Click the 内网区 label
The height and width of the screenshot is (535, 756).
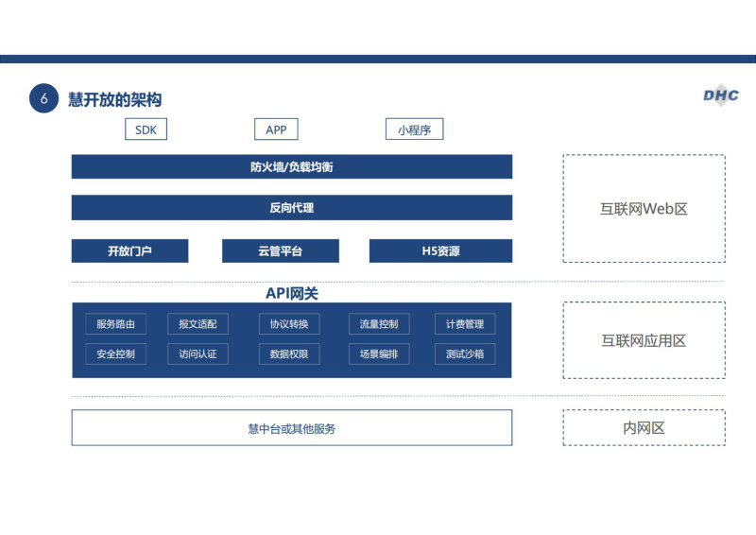[644, 428]
